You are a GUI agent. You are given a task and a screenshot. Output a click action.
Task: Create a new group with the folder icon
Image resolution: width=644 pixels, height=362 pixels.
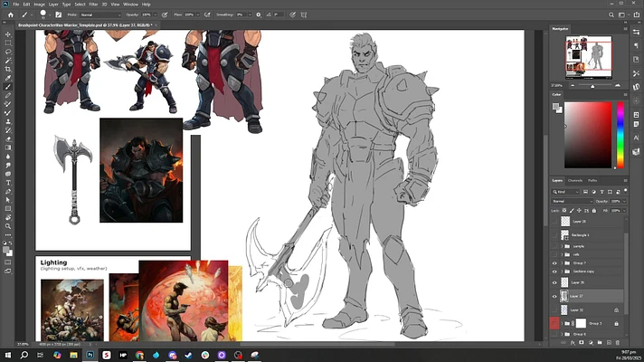pos(600,343)
